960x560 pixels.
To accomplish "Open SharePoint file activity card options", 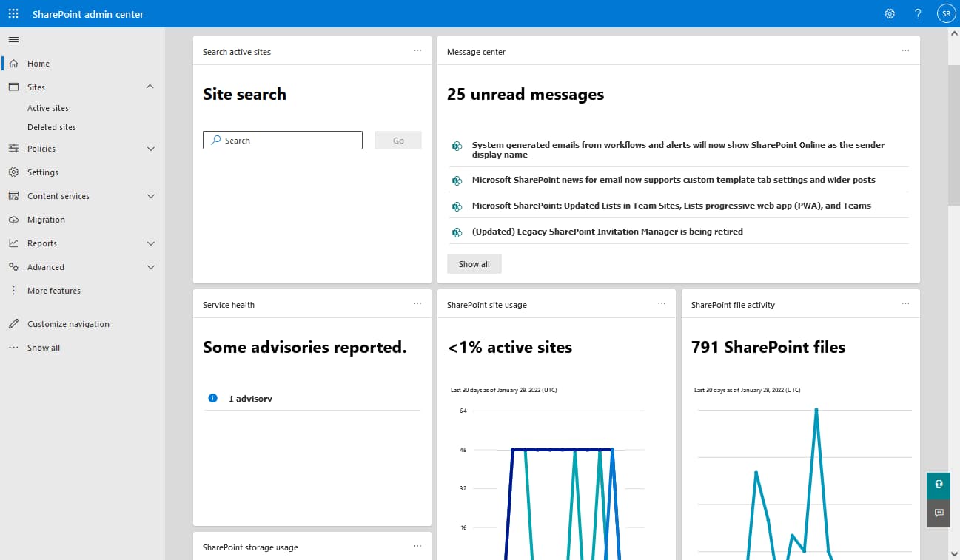I will (x=905, y=304).
